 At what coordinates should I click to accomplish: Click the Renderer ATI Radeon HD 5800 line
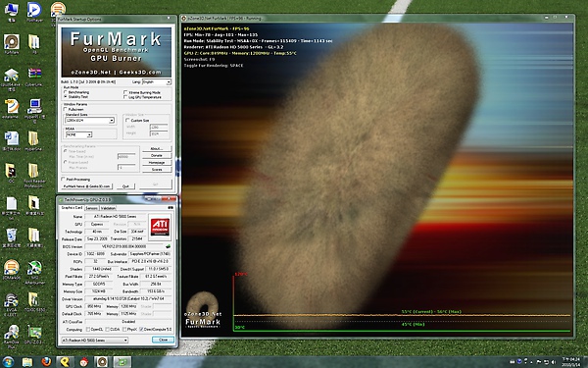point(233,47)
